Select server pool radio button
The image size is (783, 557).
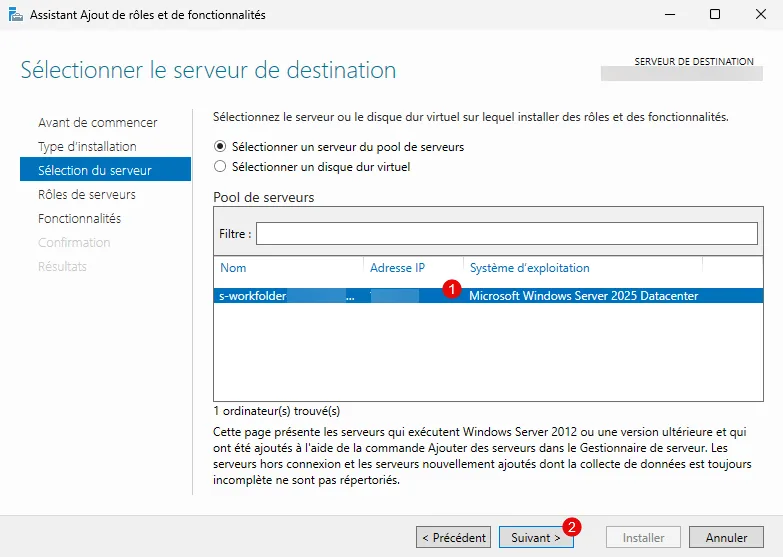click(x=220, y=146)
